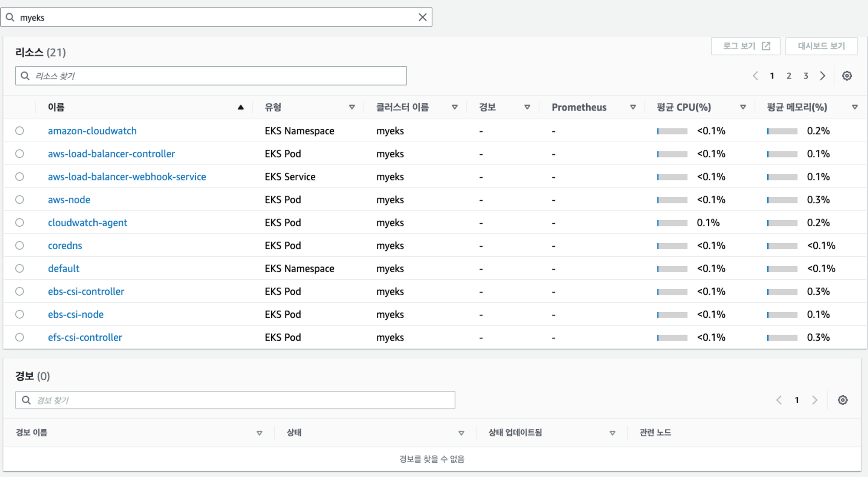The width and height of the screenshot is (868, 477).
Task: Click the find resources search field
Action: [211, 76]
